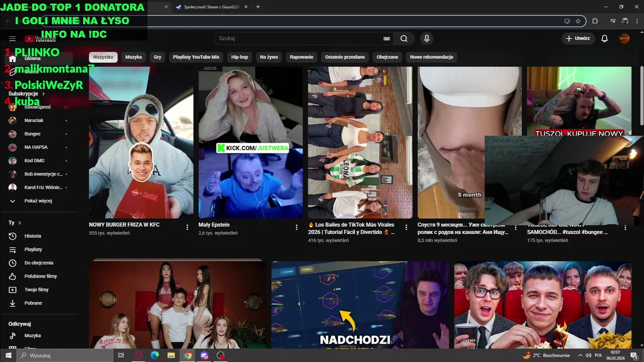
Task: Open Chrome media control icon
Action: (613, 21)
